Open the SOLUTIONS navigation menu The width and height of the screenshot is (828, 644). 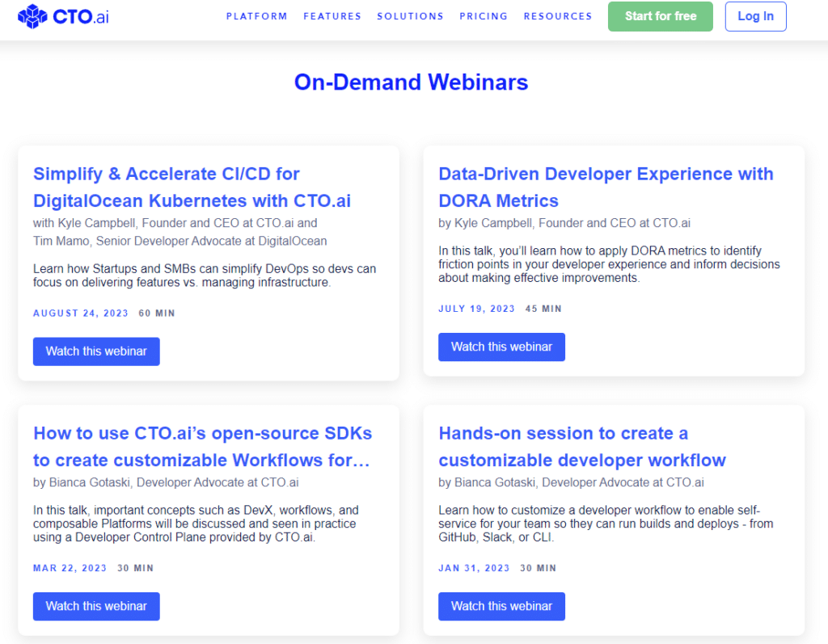pos(410,16)
